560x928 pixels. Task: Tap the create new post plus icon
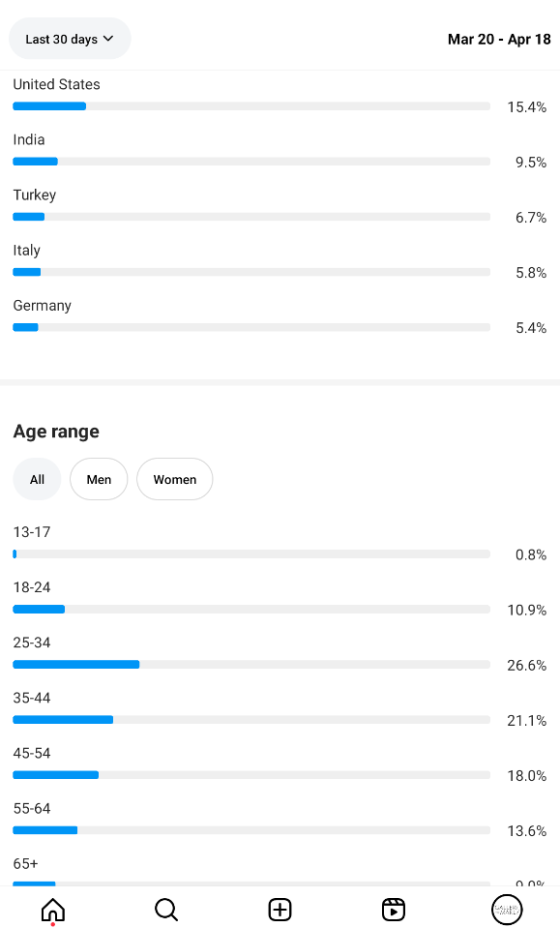coord(280,910)
